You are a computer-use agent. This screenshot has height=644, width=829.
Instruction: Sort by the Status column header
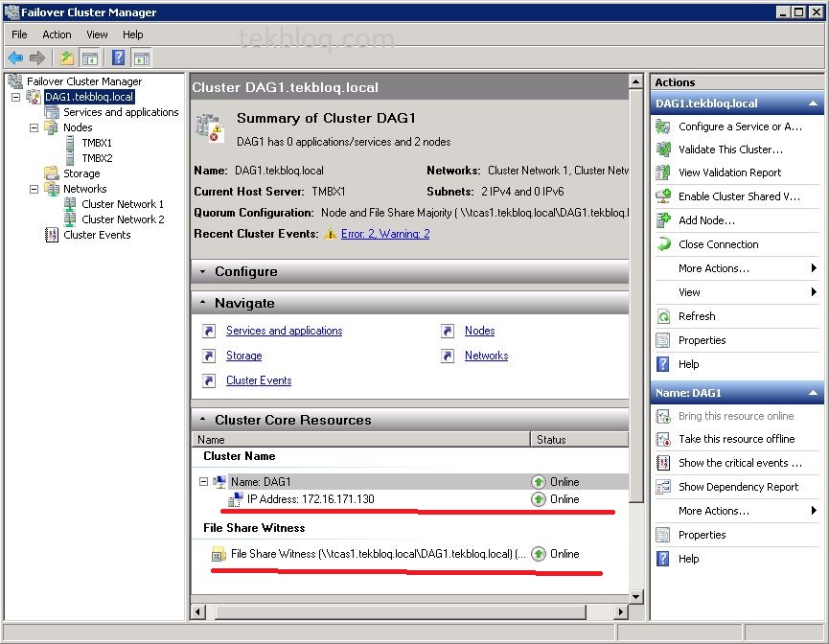pos(580,439)
